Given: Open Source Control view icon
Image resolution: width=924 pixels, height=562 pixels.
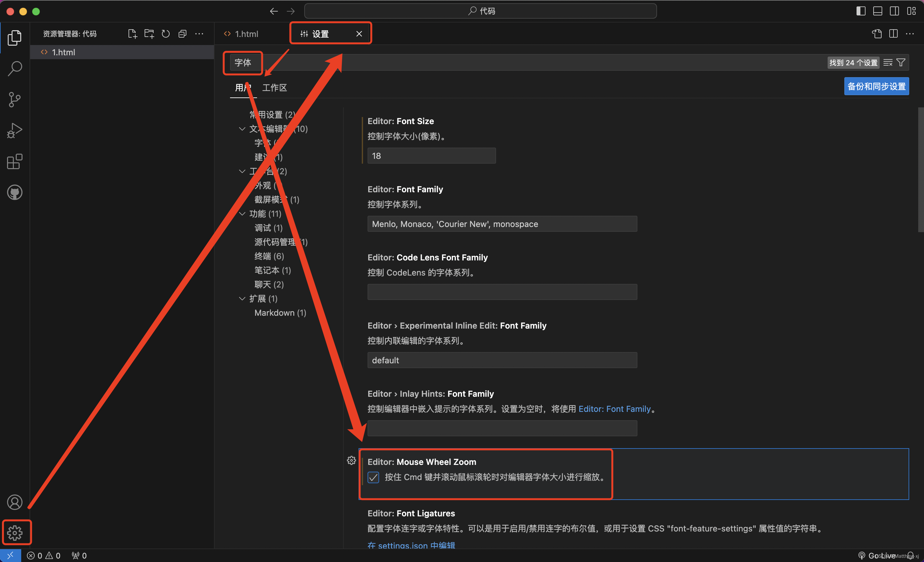Looking at the screenshot, I should (x=15, y=99).
